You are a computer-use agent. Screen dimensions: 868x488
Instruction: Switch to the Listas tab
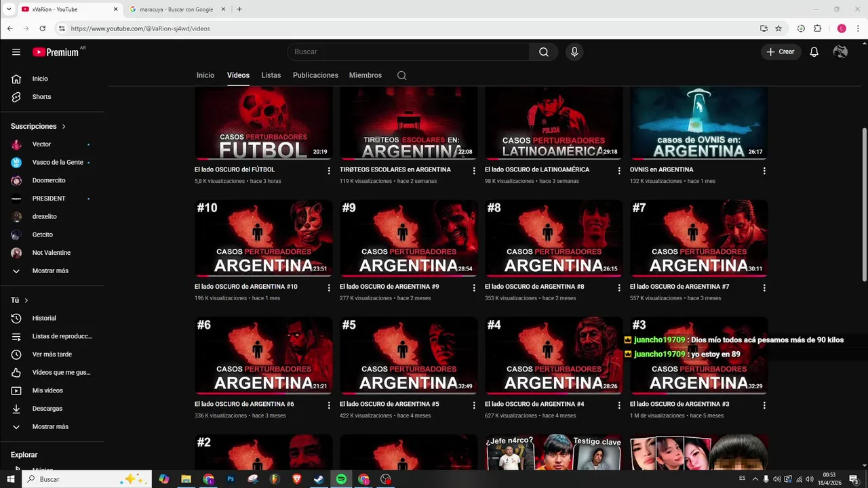coord(271,75)
